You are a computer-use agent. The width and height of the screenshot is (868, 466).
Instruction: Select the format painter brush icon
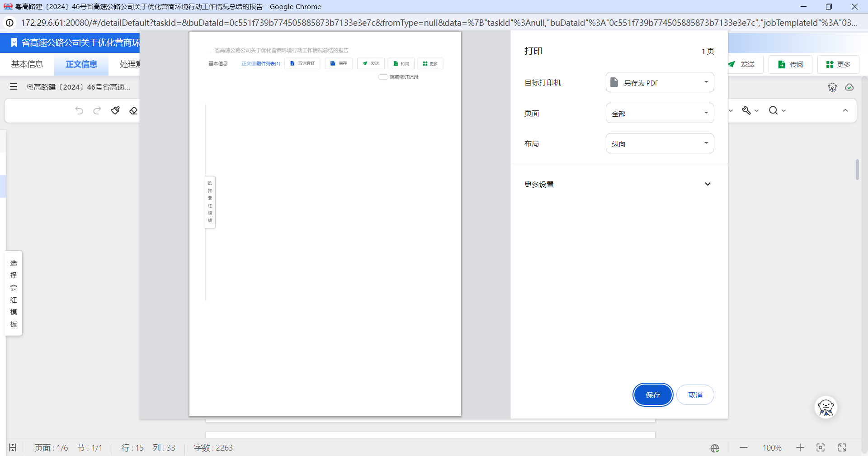(x=115, y=110)
